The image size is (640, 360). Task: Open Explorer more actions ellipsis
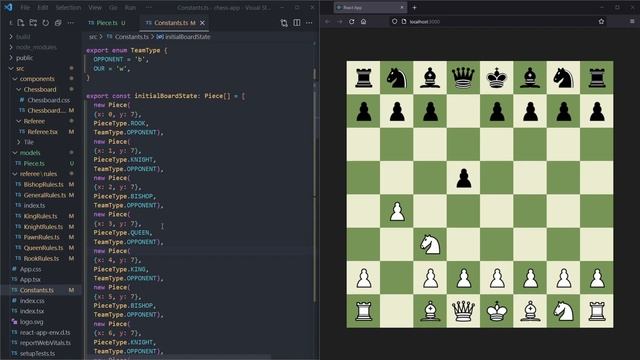point(71,23)
